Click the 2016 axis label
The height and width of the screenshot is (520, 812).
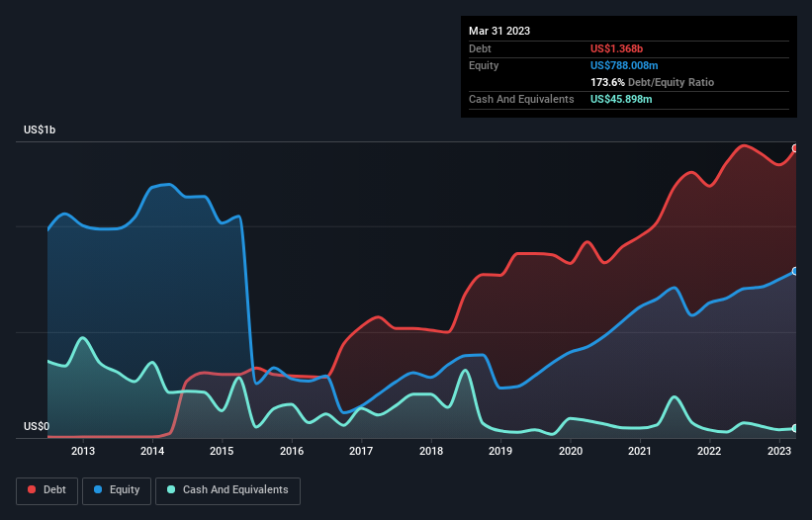tap(292, 451)
